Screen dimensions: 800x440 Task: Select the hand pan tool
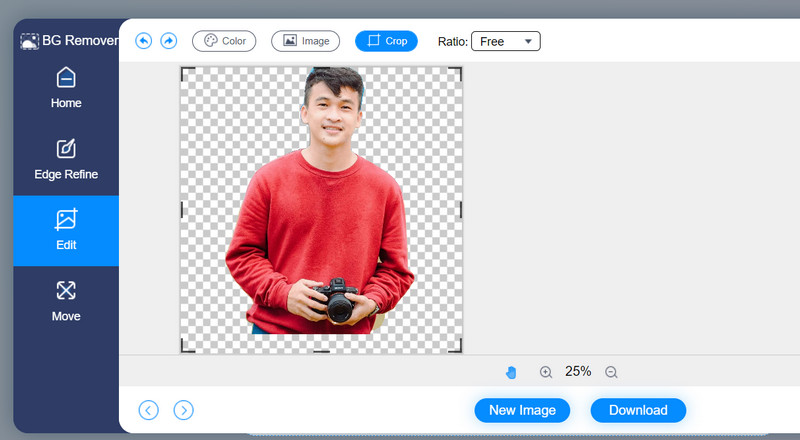[511, 372]
